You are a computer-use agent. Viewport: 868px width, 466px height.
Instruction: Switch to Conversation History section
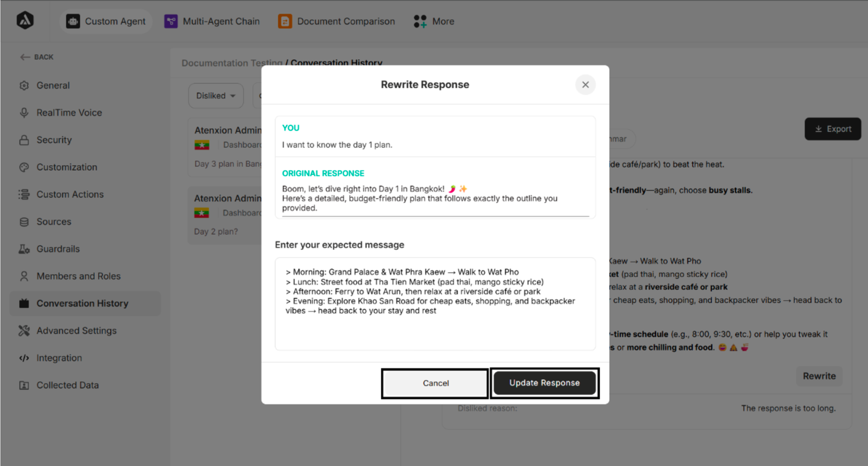click(83, 303)
